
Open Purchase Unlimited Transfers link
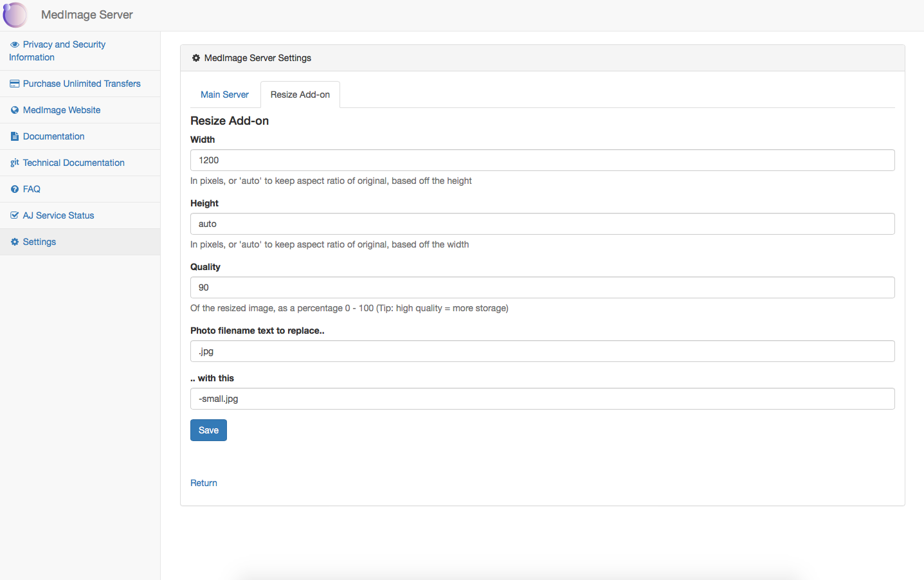[x=82, y=84]
